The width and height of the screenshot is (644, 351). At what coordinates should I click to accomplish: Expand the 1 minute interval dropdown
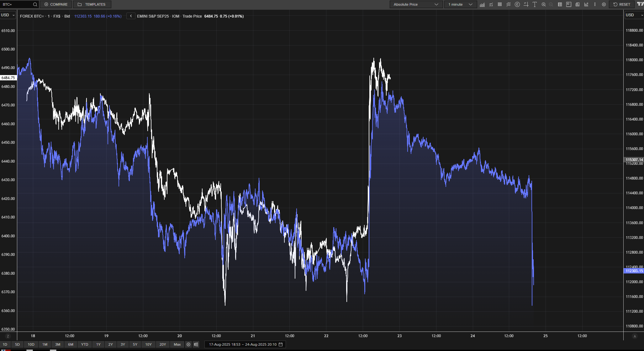[460, 4]
